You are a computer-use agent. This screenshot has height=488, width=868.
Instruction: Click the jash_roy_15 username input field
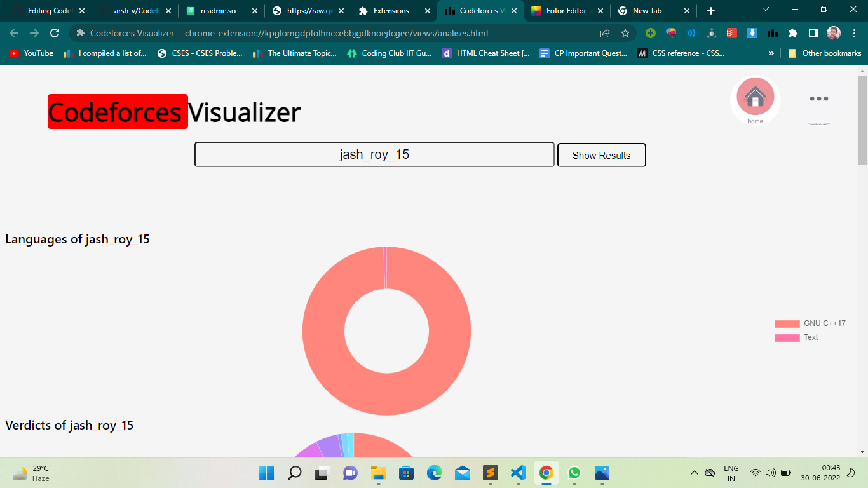coord(374,154)
